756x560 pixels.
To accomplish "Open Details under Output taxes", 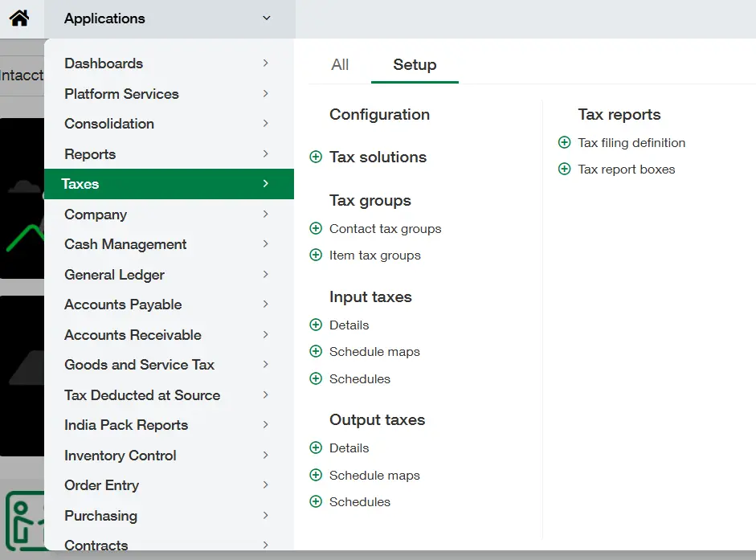I will click(349, 448).
